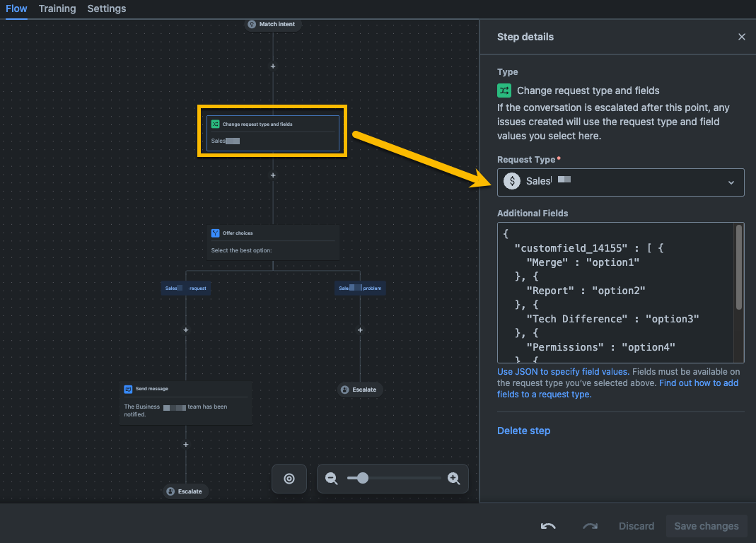Click the Request Type chevron arrow
The height and width of the screenshot is (543, 756).
click(x=731, y=182)
